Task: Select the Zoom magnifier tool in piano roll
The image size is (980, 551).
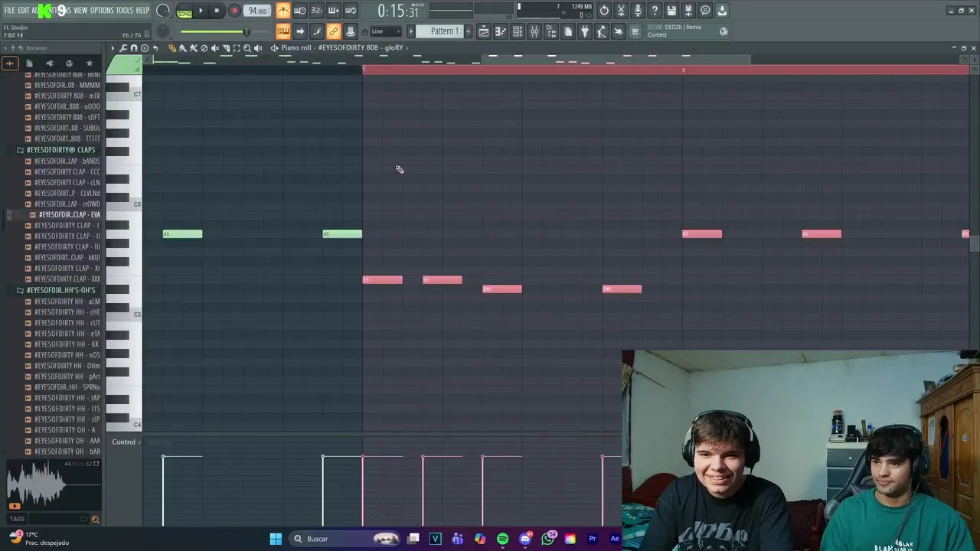Action: pyautogui.click(x=247, y=48)
